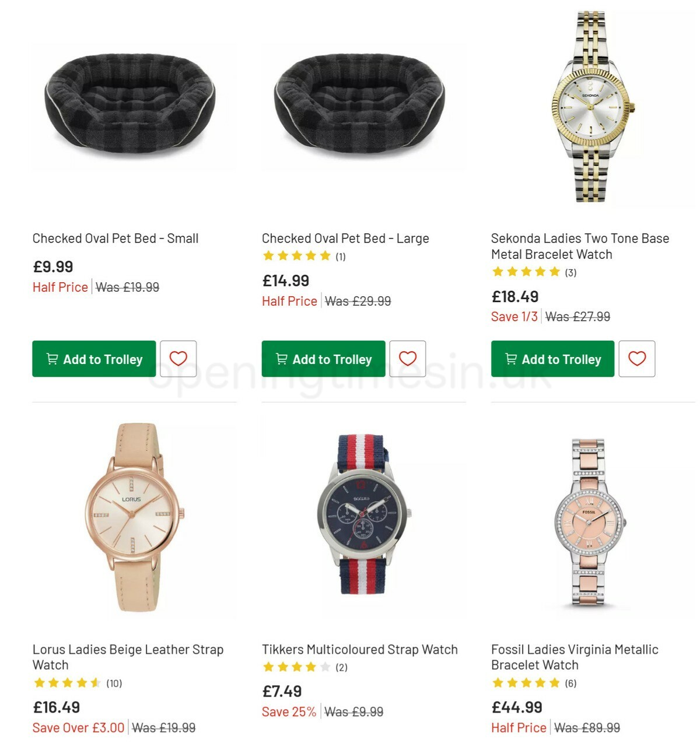Click the heart icon beside the Large pet bed

coord(407,359)
